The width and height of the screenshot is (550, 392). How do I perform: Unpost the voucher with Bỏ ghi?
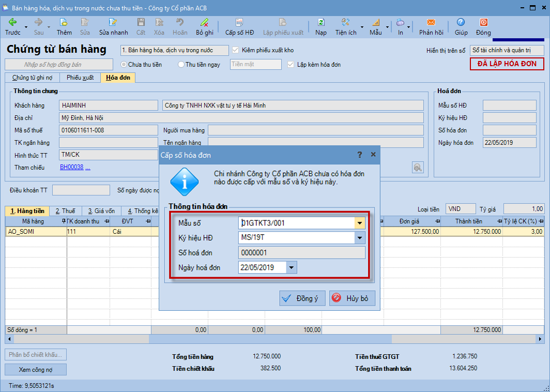[x=205, y=27]
